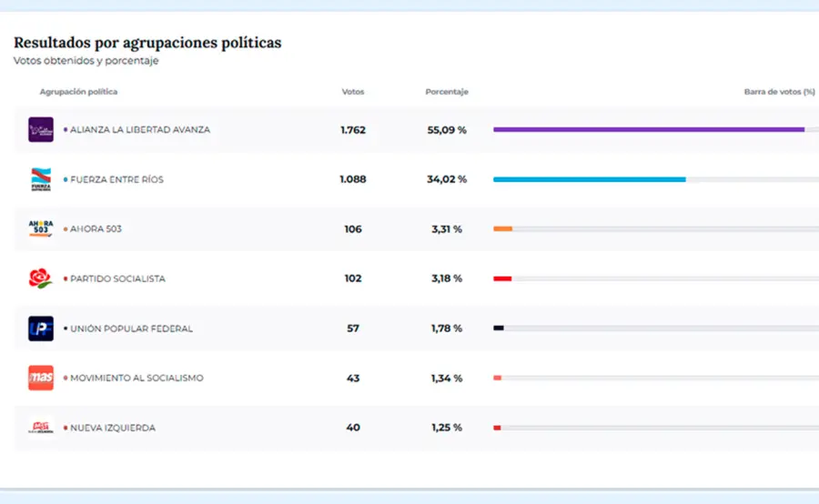This screenshot has width=819, height=504.
Task: Open the MOVIMIENTO AL SOCIALISMO party name
Action: coord(136,378)
